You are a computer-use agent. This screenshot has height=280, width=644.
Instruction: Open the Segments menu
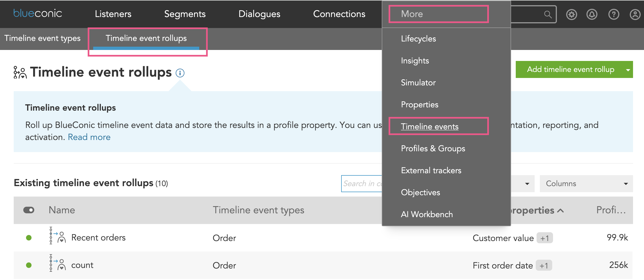click(185, 14)
